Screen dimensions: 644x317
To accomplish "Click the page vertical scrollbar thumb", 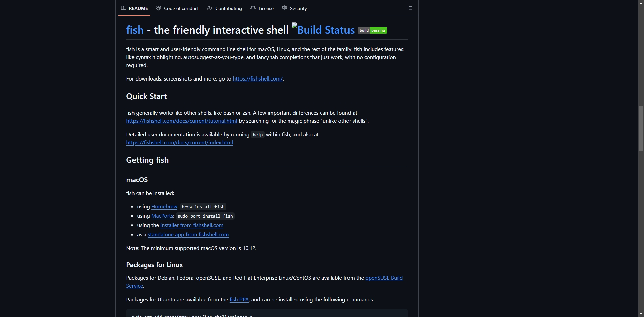I will coord(641,128).
